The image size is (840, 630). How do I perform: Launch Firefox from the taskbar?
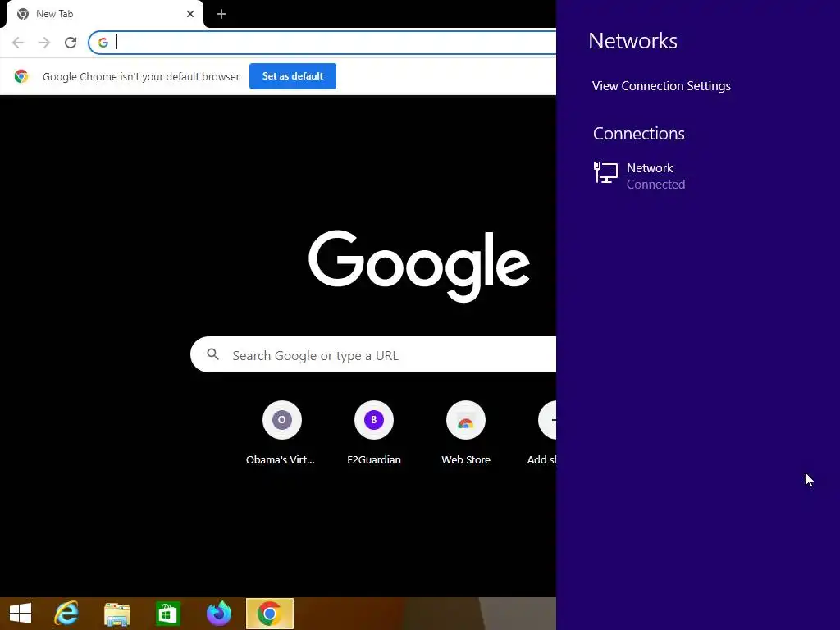218,614
